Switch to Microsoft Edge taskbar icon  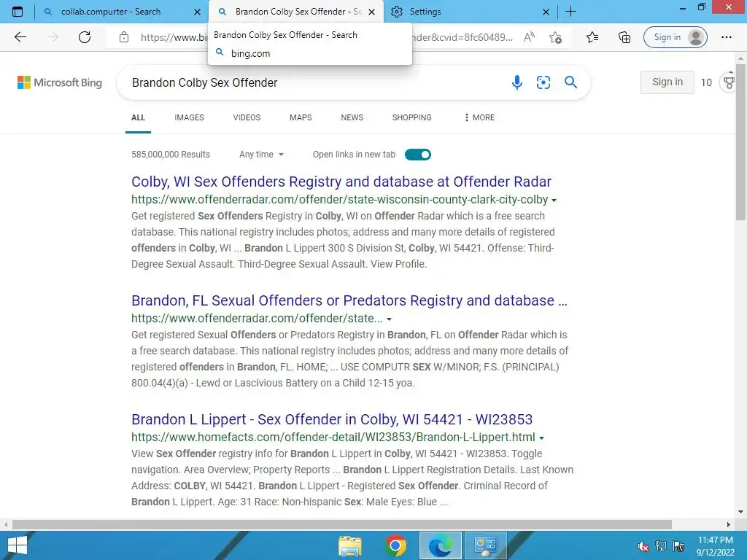[440, 545]
